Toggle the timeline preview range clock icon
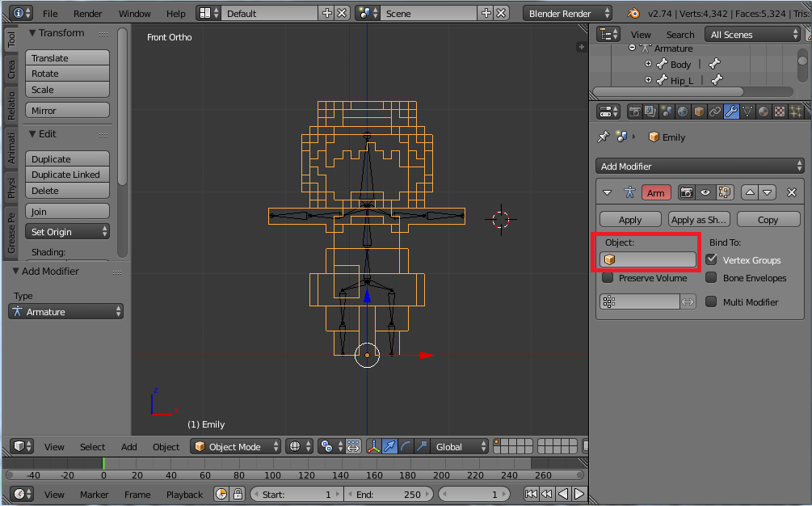This screenshot has width=812, height=506. click(x=221, y=494)
